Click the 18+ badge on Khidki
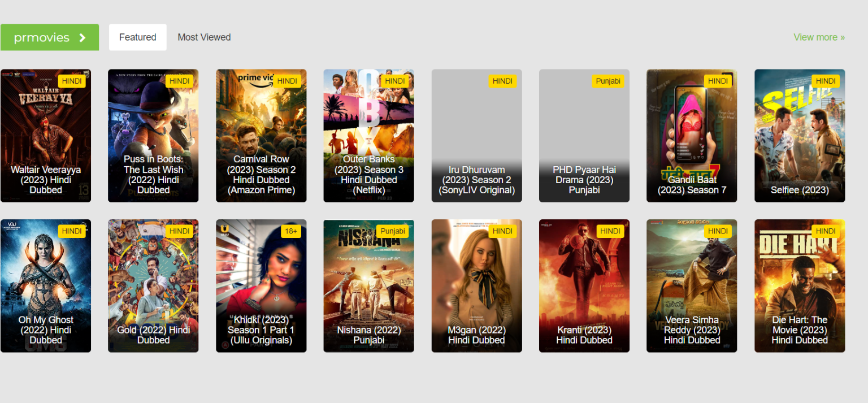The width and height of the screenshot is (868, 403). (x=291, y=231)
